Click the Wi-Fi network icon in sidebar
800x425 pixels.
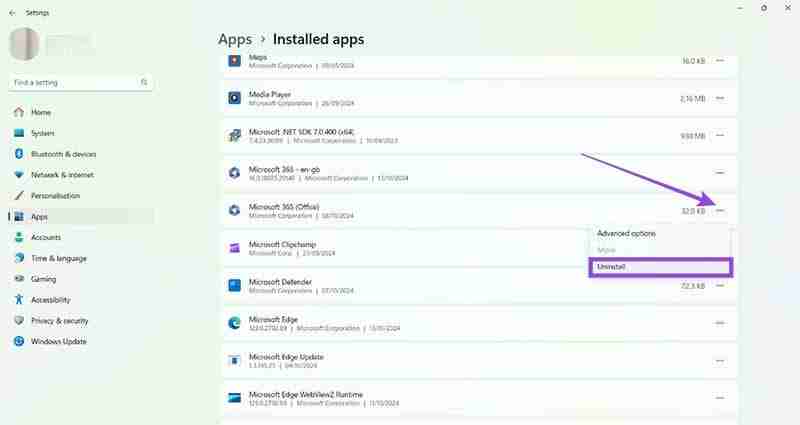click(19, 175)
